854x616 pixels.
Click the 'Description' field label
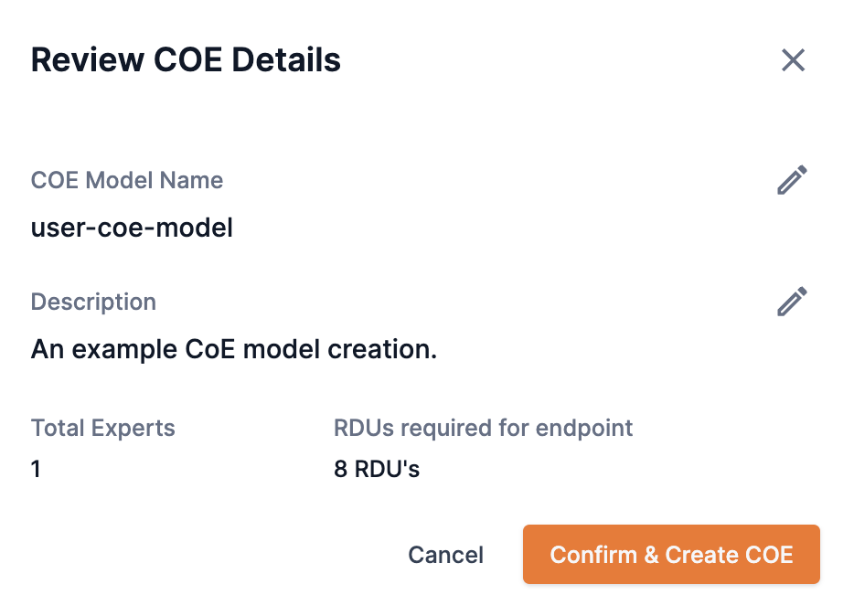coord(93,302)
